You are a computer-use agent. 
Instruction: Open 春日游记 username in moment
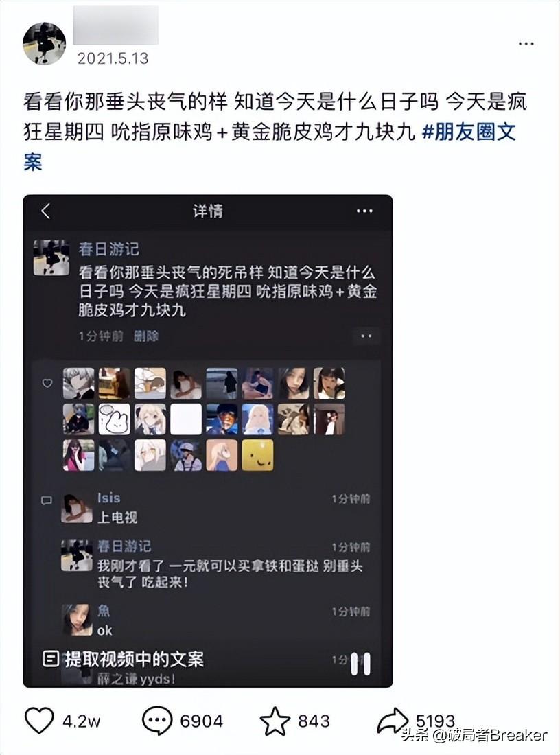coord(109,249)
